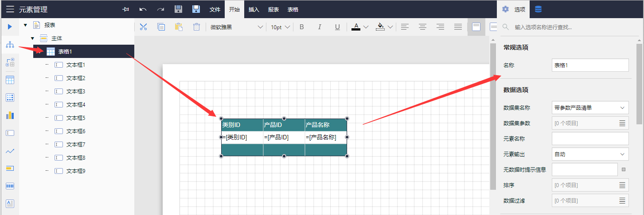Align text left
Viewport: 644px width, 215px height.
click(x=405, y=27)
